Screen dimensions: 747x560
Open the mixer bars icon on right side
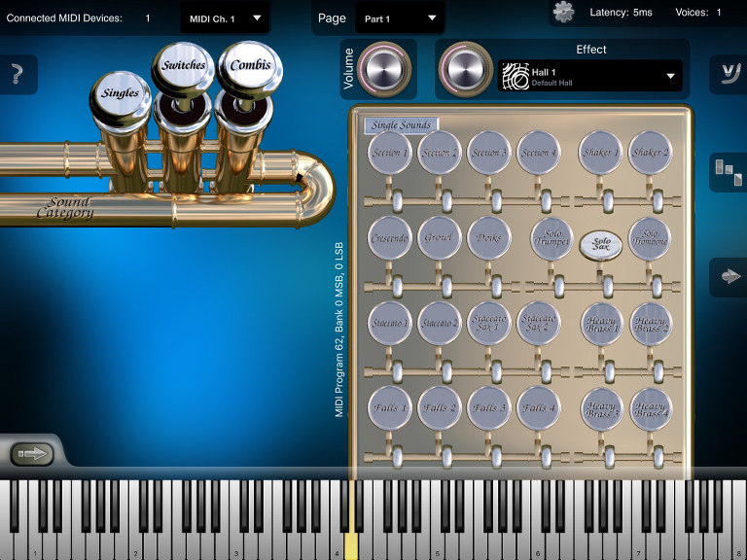(x=727, y=171)
